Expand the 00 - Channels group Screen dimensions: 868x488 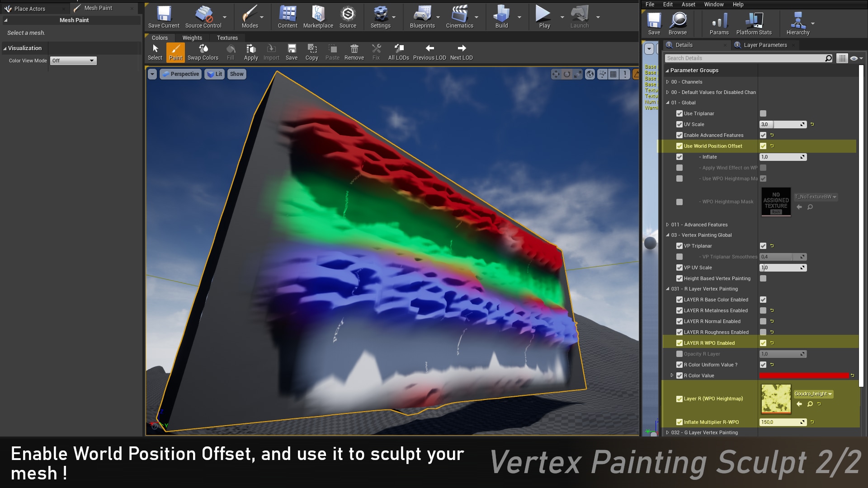(667, 82)
